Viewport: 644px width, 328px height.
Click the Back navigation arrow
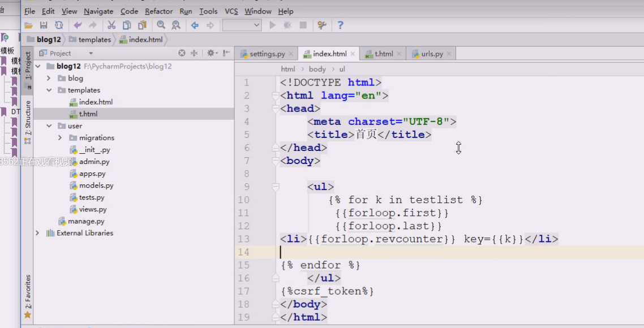point(195,25)
